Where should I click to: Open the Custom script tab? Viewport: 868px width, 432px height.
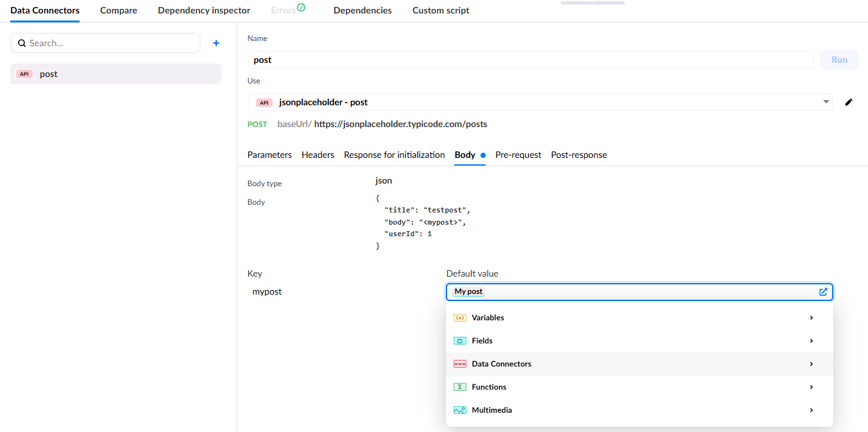pos(441,10)
